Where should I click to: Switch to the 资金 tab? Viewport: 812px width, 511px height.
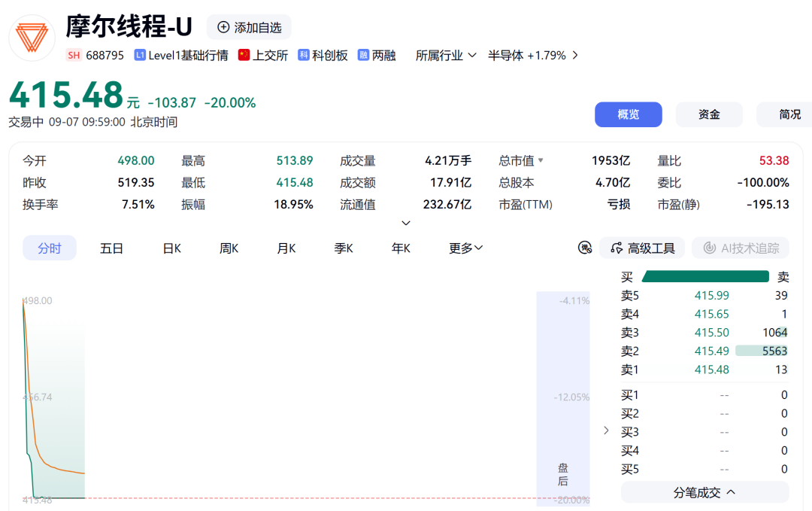[709, 114]
